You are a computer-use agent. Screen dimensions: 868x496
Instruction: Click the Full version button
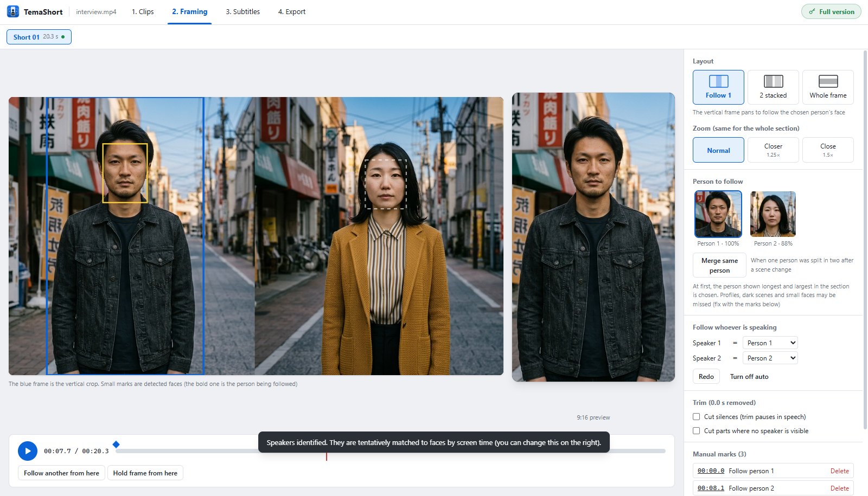(831, 11)
